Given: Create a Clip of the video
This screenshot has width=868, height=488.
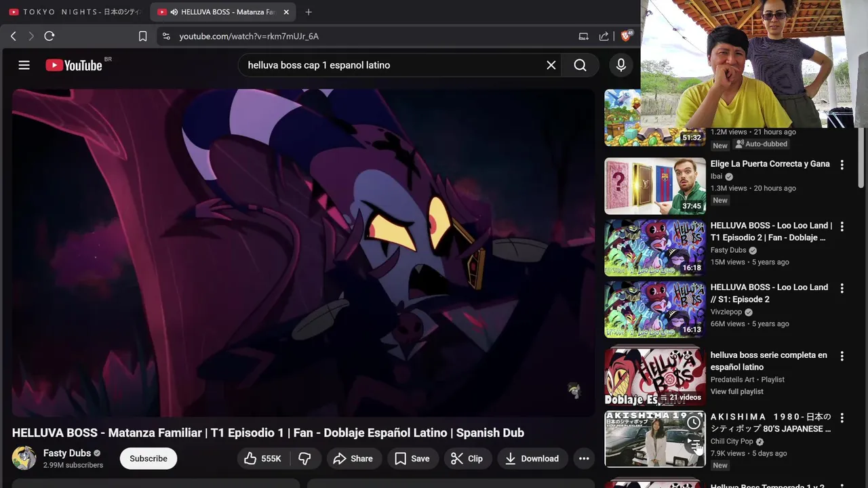Looking at the screenshot, I should coord(467,459).
